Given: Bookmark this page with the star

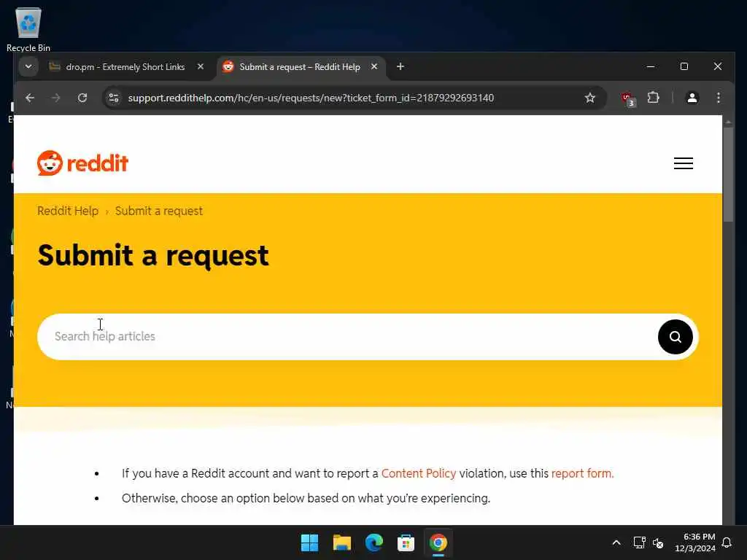Looking at the screenshot, I should [589, 98].
